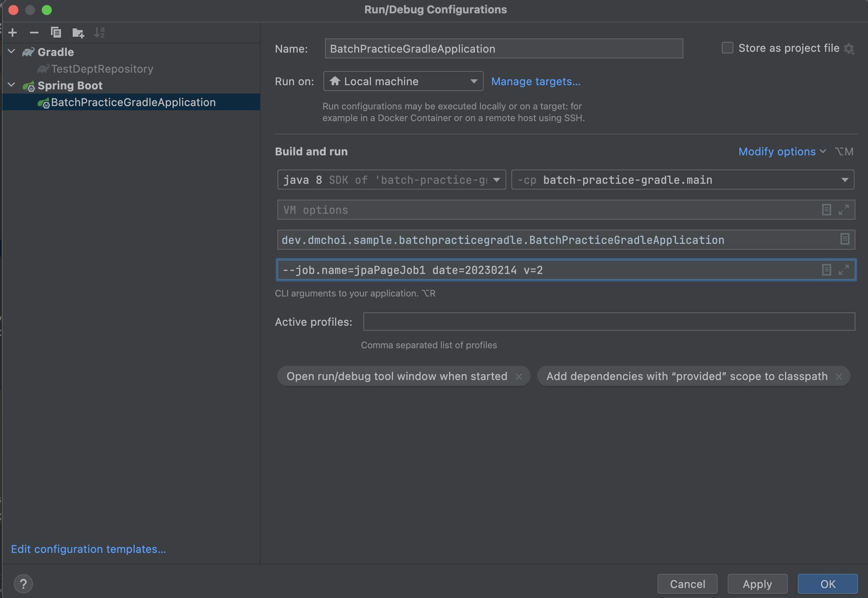Collapse the Spring Boot tree node

click(x=11, y=85)
